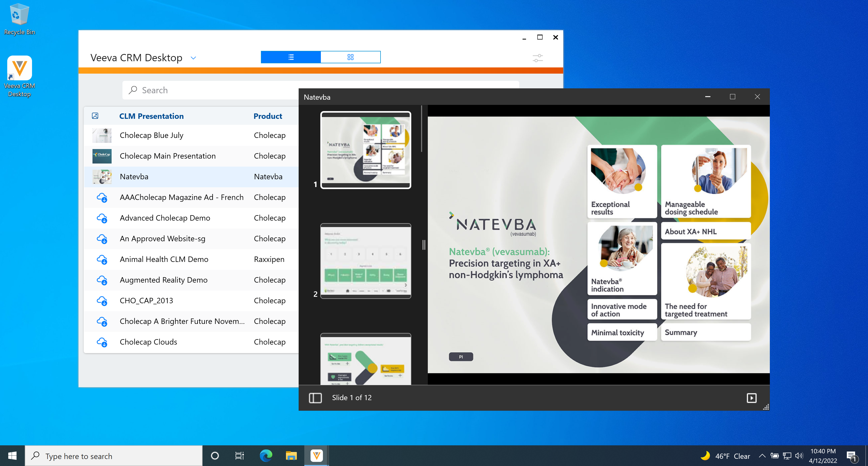Viewport: 868px width, 466px height.
Task: Click the Cholecap Main Presentation thumbnail icon
Action: pyautogui.click(x=102, y=156)
